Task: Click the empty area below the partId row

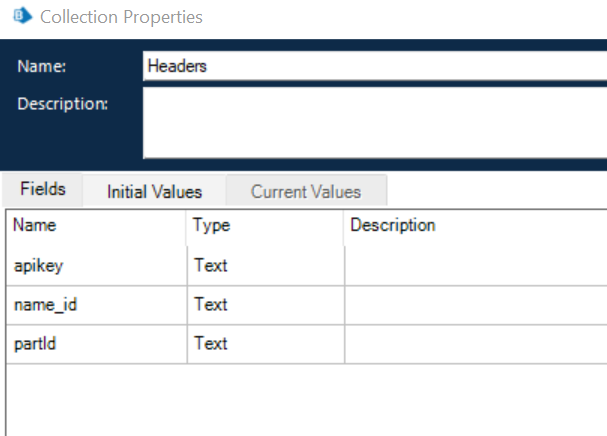Action: pyautogui.click(x=300, y=400)
